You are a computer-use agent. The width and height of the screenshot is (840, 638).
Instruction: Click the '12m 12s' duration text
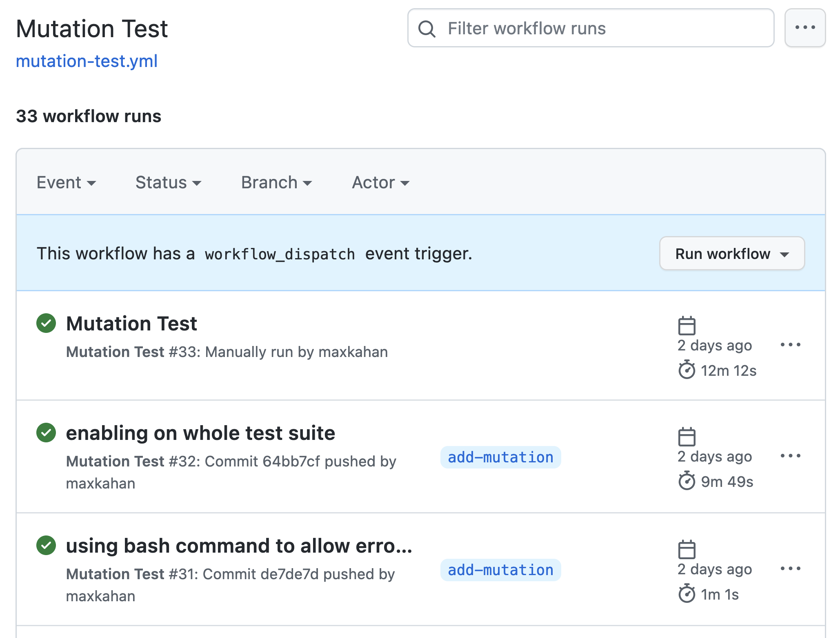click(729, 370)
